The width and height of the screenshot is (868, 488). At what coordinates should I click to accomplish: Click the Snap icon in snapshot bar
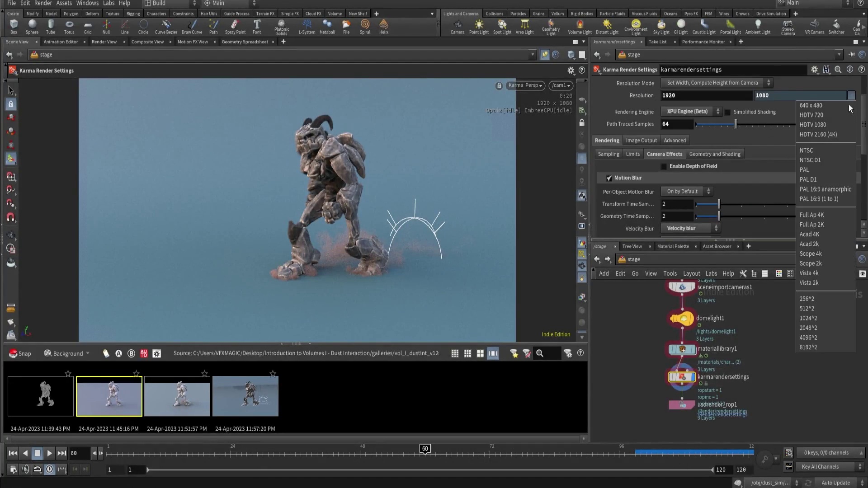coord(20,353)
